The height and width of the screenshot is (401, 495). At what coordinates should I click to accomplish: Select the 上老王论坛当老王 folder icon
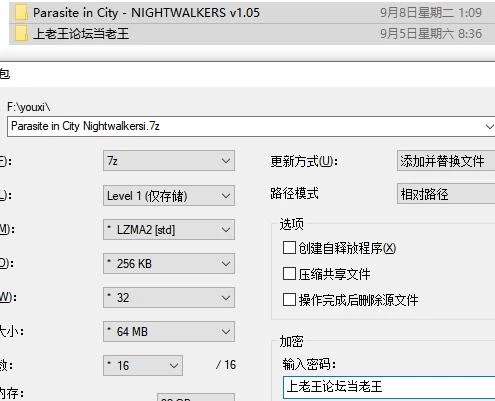[x=21, y=34]
